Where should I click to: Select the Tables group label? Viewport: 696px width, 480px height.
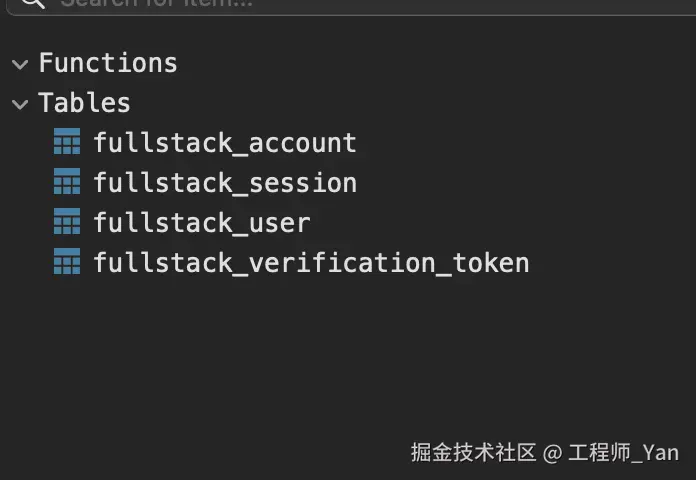[85, 103]
